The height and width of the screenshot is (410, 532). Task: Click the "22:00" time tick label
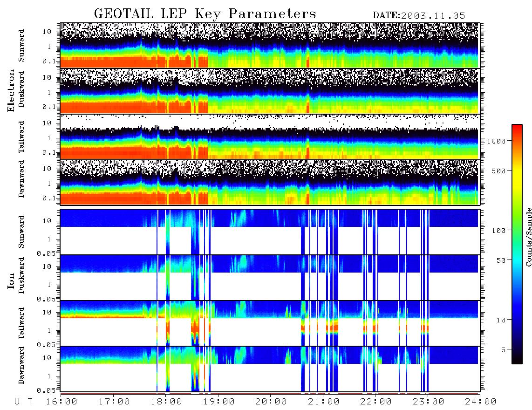click(376, 402)
